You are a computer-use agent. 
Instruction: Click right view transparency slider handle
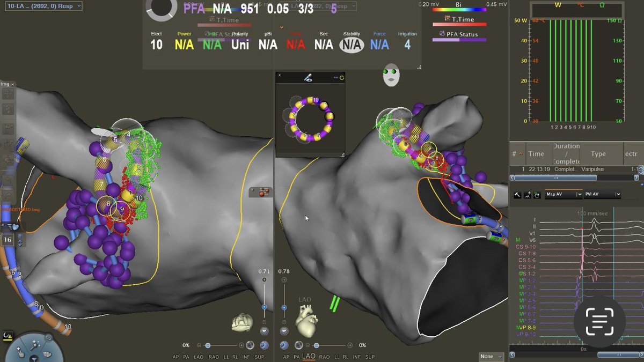[x=316, y=345]
